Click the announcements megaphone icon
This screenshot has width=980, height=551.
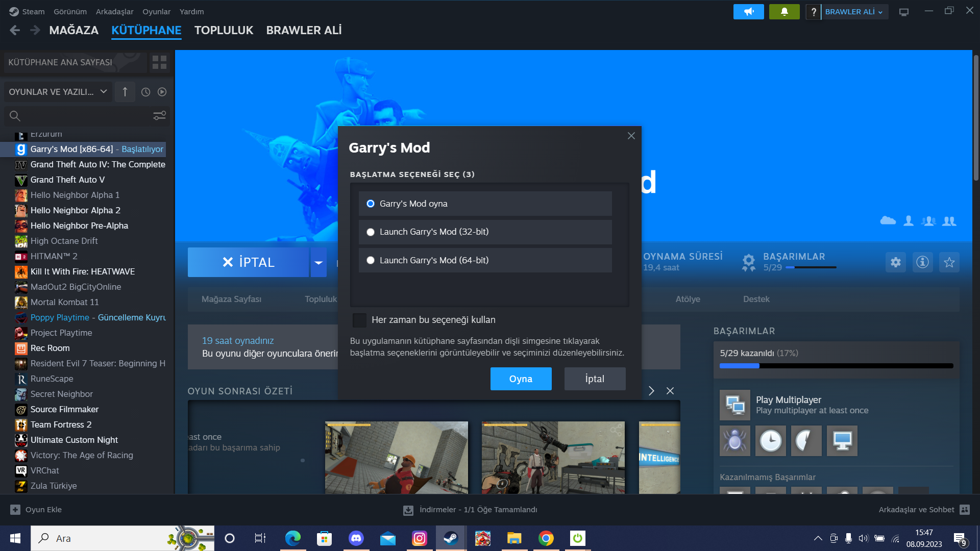(x=748, y=12)
